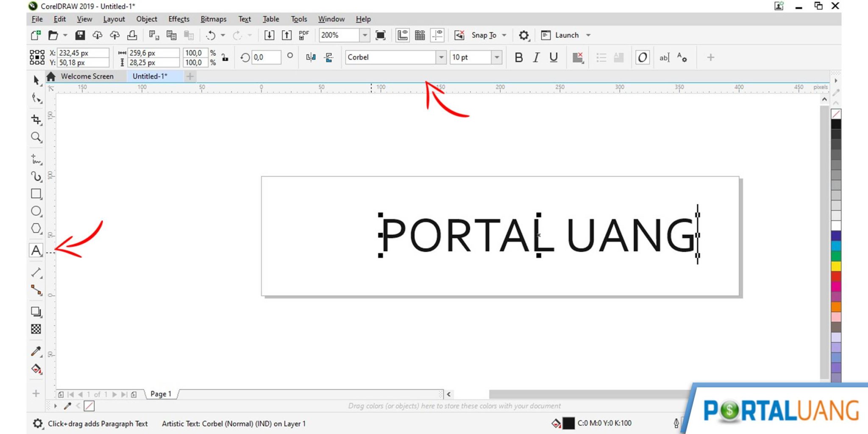This screenshot has width=868, height=434.
Task: Click the Launch button
Action: (560, 35)
